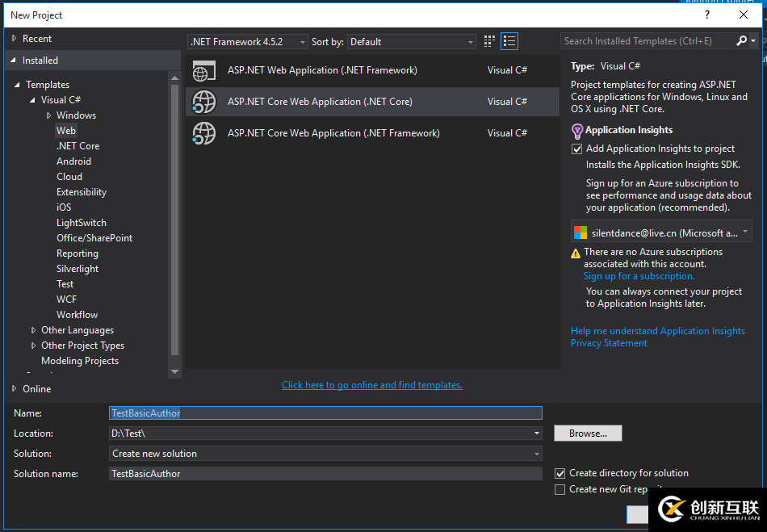Select ASP.NET Core Web Application (.NET Core)

(372, 102)
